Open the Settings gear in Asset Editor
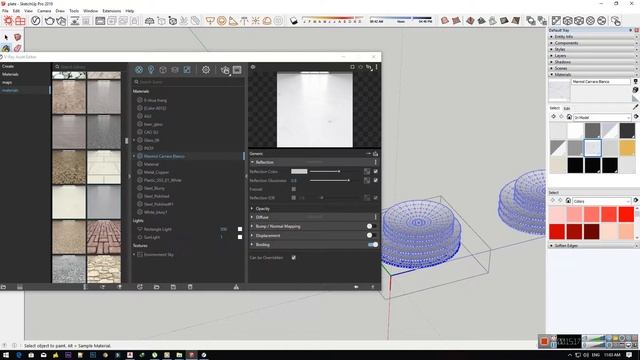640x360 pixels. (x=206, y=70)
